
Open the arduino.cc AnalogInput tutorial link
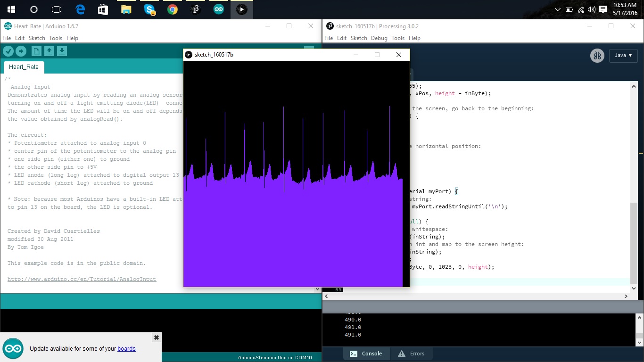point(82,279)
